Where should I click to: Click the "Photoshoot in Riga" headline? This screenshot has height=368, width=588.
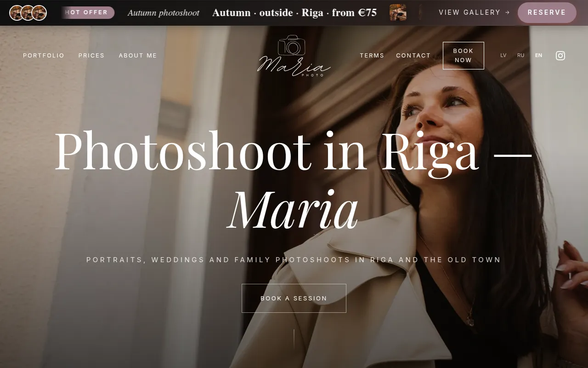[x=293, y=180]
